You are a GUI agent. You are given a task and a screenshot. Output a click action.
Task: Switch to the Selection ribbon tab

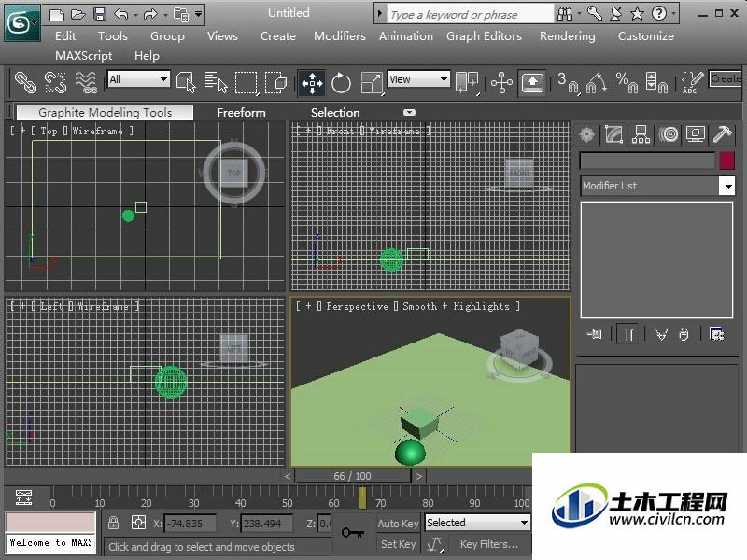click(x=335, y=113)
